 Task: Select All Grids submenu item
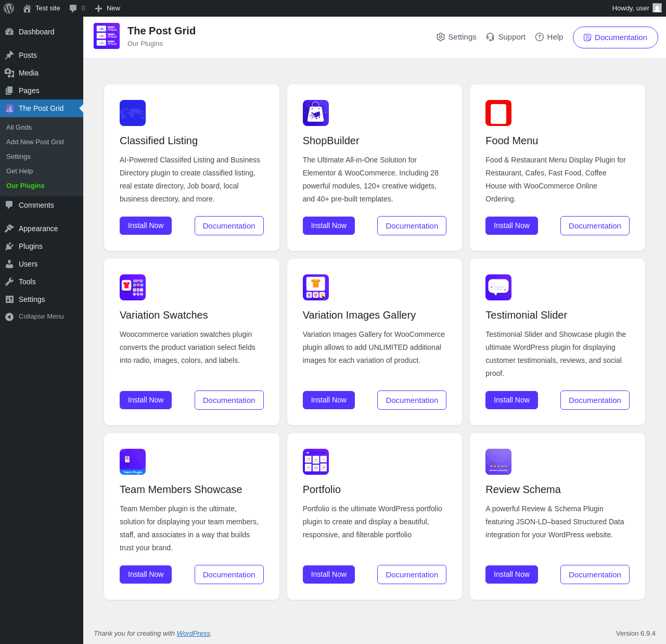[19, 128]
